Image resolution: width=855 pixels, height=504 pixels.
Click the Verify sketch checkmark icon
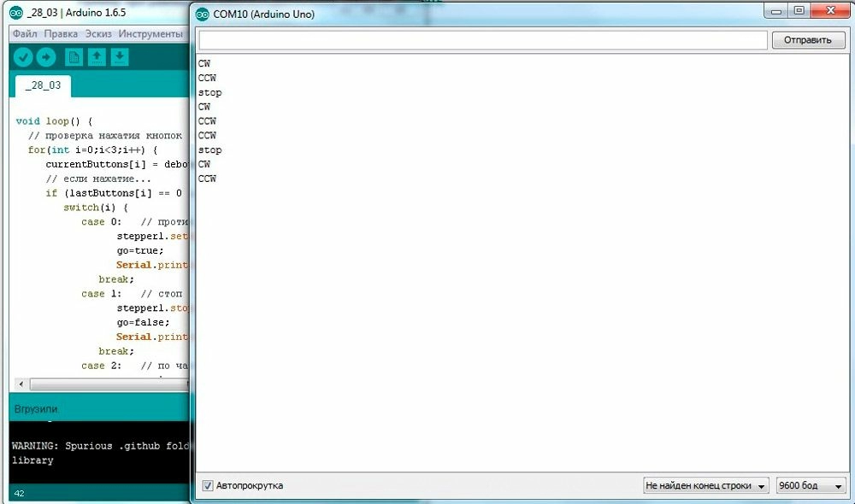click(x=23, y=57)
